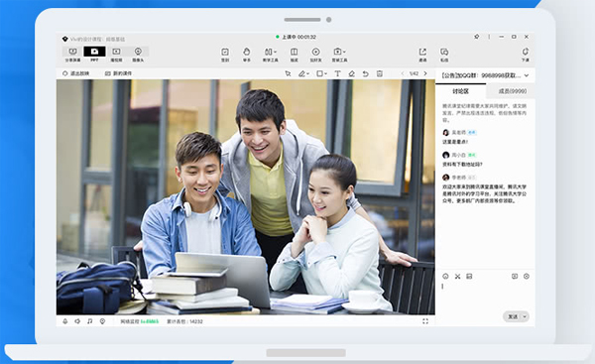
Task: Switch to the members (9999) tab
Action: tap(512, 91)
